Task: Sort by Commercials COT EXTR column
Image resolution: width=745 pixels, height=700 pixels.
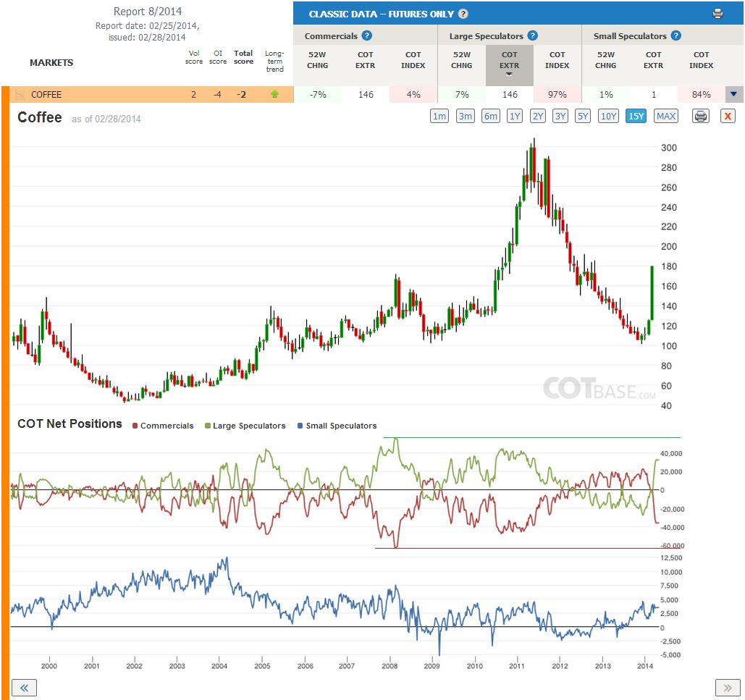Action: [x=366, y=60]
